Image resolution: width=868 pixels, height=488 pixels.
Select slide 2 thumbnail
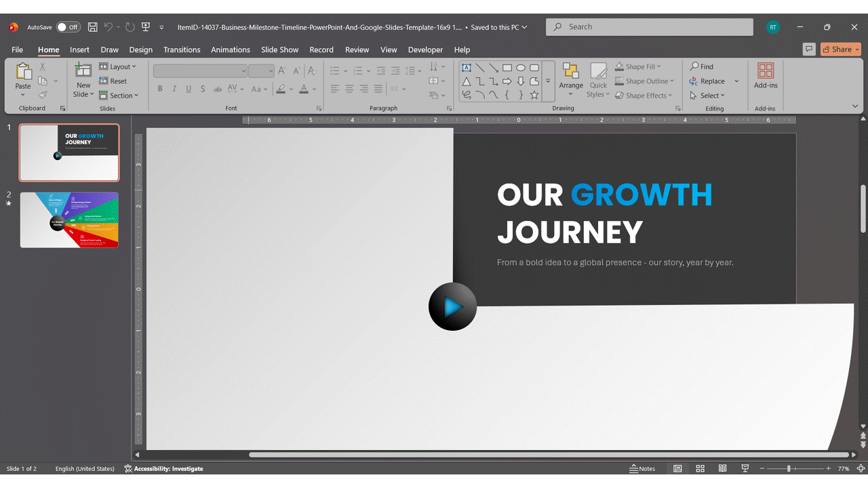point(69,220)
